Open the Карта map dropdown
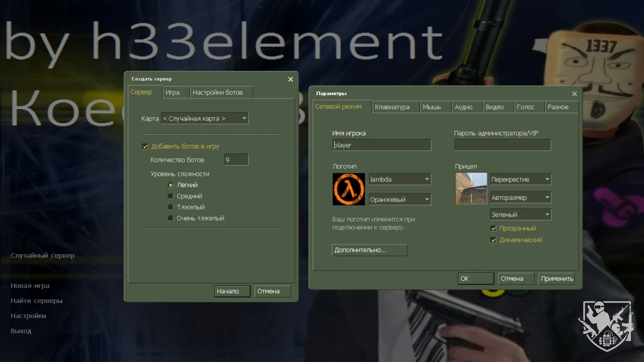Image resolution: width=644 pixels, height=362 pixels. [x=205, y=118]
